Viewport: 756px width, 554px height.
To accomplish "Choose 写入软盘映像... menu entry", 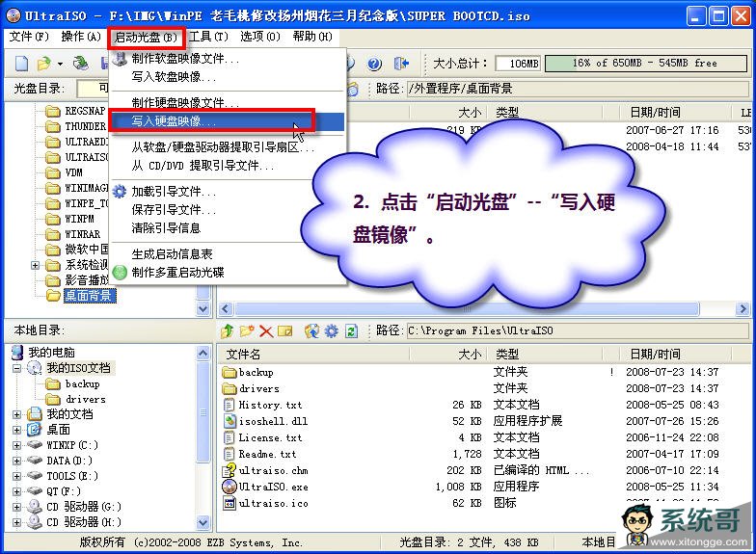I will coord(228,77).
